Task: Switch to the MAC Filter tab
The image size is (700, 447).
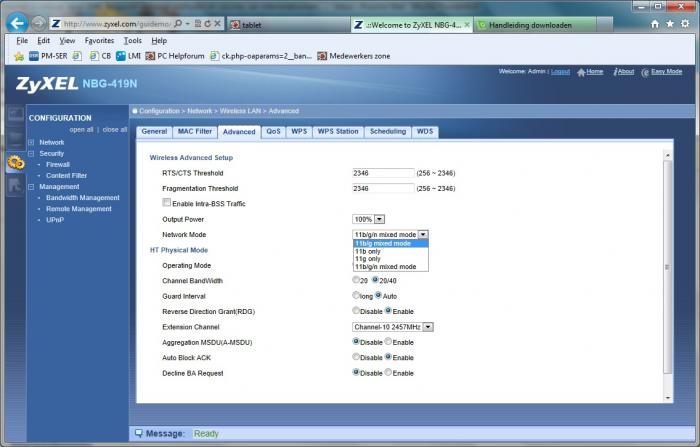Action: click(195, 132)
